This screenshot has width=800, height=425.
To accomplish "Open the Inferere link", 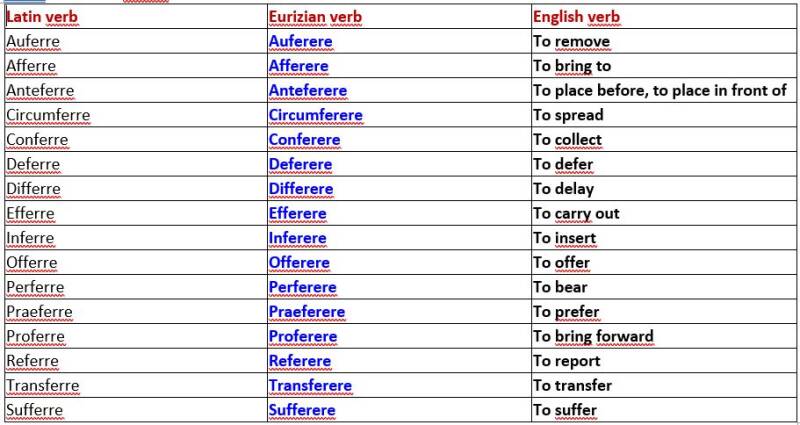I will pyautogui.click(x=297, y=238).
